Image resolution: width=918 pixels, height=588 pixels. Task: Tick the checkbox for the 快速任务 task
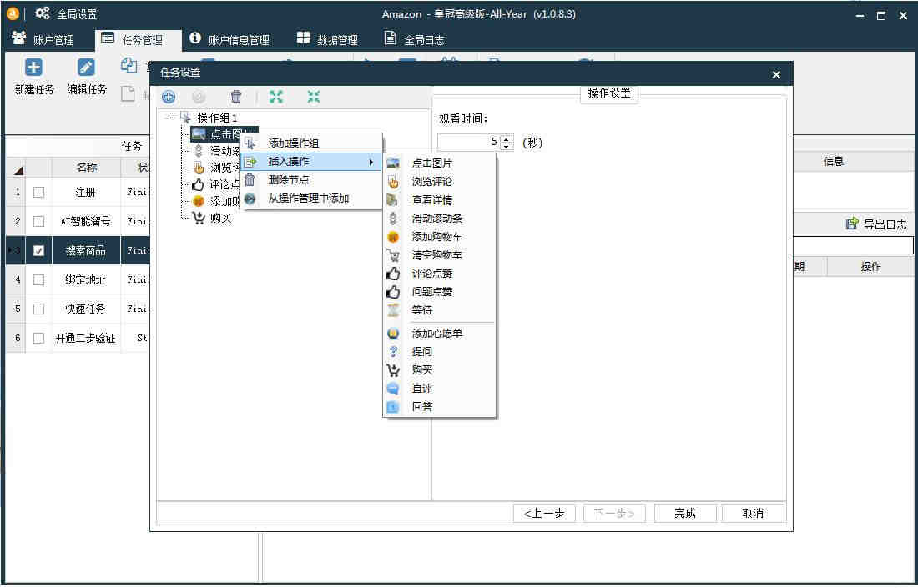38,309
